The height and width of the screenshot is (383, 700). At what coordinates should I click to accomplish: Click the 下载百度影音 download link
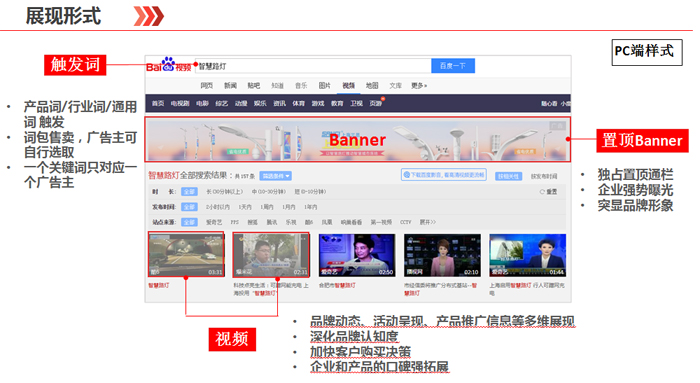tap(444, 175)
